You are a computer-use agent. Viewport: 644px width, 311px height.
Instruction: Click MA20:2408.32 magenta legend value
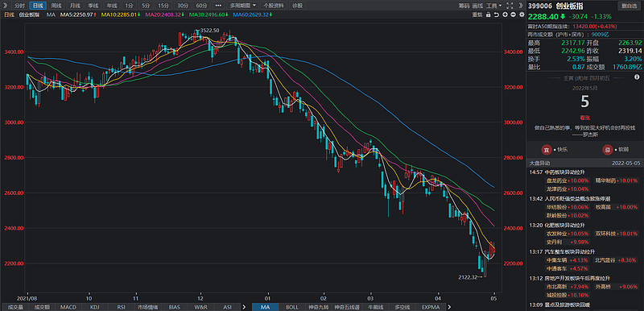pos(163,15)
